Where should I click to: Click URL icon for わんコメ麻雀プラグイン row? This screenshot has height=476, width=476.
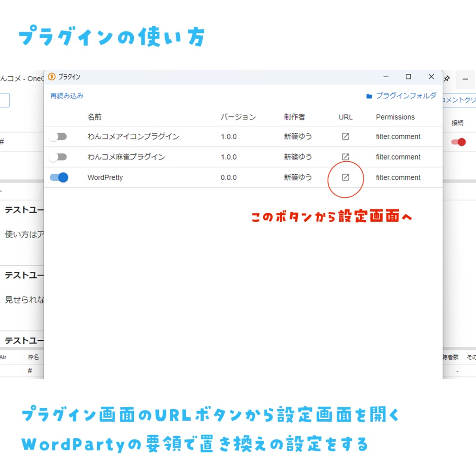coord(345,157)
